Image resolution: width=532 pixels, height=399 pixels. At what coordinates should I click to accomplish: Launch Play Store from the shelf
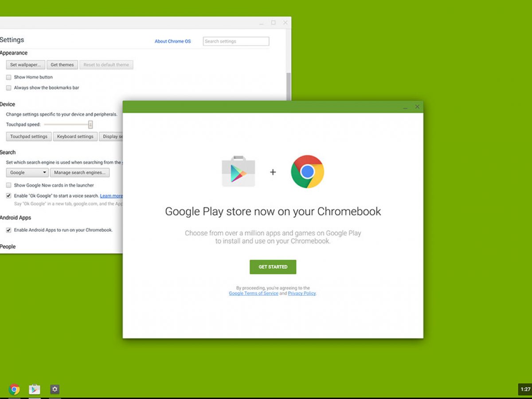pos(35,389)
